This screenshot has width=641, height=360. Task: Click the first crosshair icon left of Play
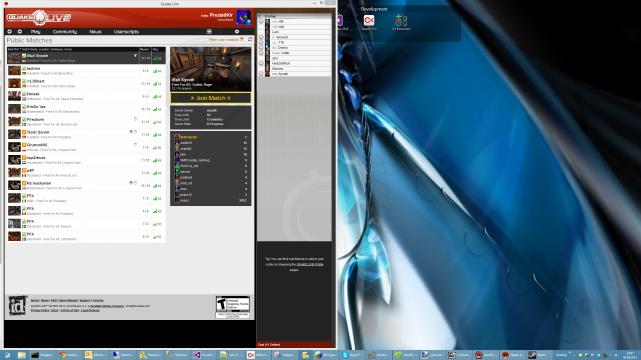[x=9, y=31]
